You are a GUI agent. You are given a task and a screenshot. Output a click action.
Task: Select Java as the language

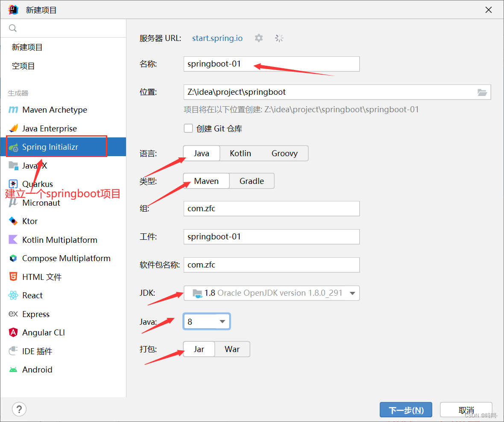click(202, 153)
